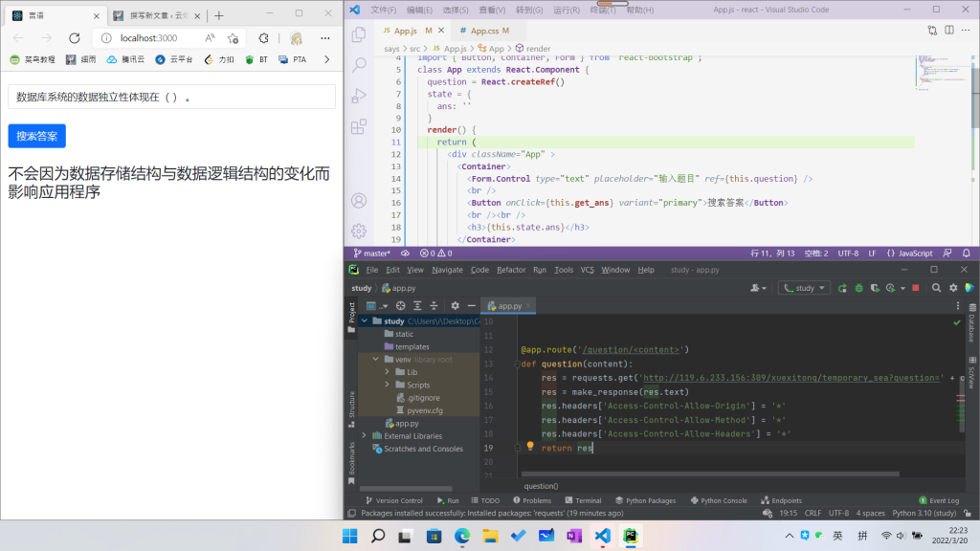Viewport: 980px width, 551px height.
Task: Open the Refactor menu in PyCharm
Action: point(511,270)
